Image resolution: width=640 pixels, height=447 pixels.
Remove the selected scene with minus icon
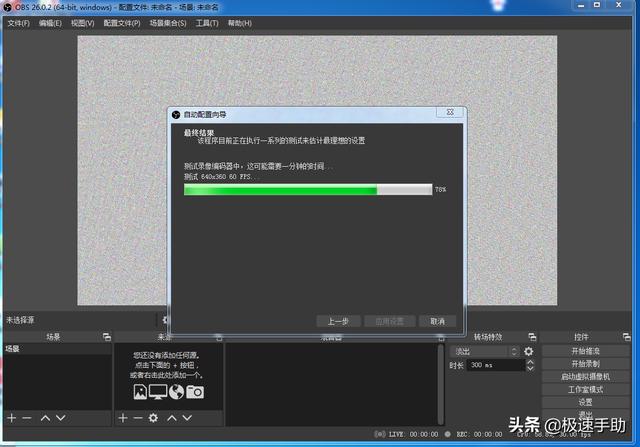pos(27,417)
